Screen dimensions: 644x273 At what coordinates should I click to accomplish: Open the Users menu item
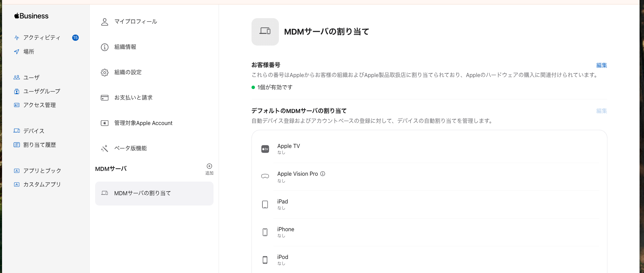click(31, 77)
